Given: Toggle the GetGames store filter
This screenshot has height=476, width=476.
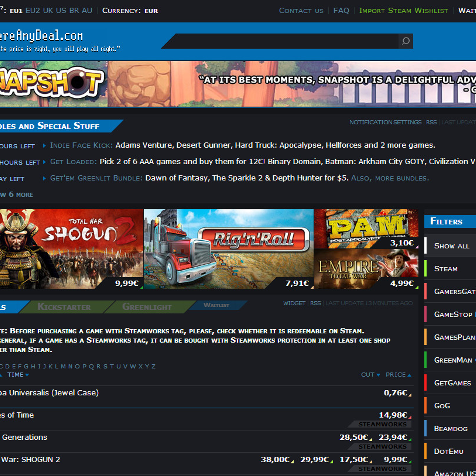Looking at the screenshot, I should click(x=450, y=383).
